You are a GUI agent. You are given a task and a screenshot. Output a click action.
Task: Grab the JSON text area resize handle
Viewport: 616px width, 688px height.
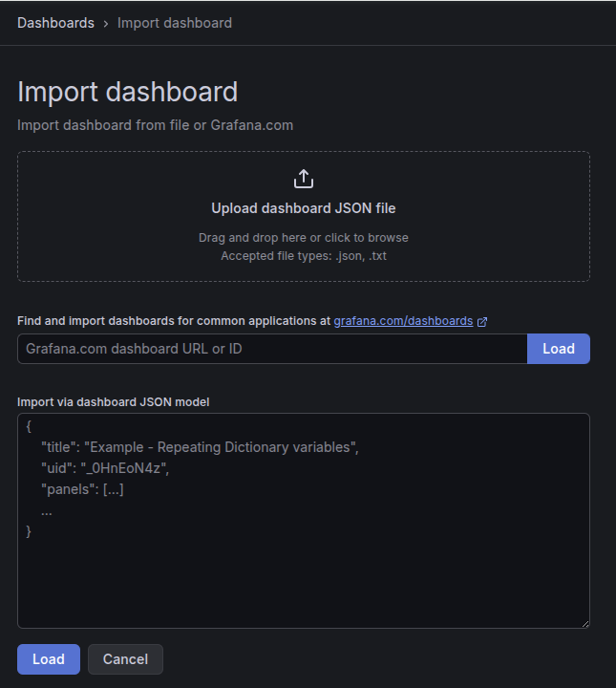[x=585, y=624]
